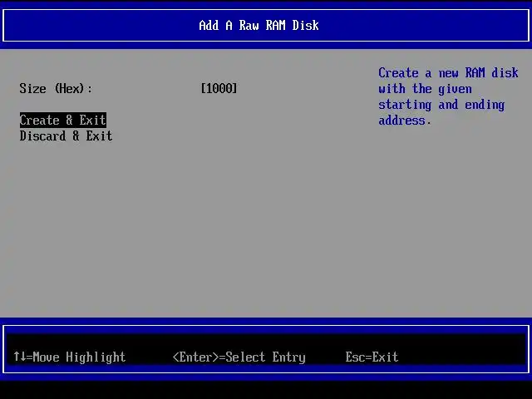This screenshot has height=399, width=532.
Task: Choose Discard & Exit option
Action: tap(66, 136)
